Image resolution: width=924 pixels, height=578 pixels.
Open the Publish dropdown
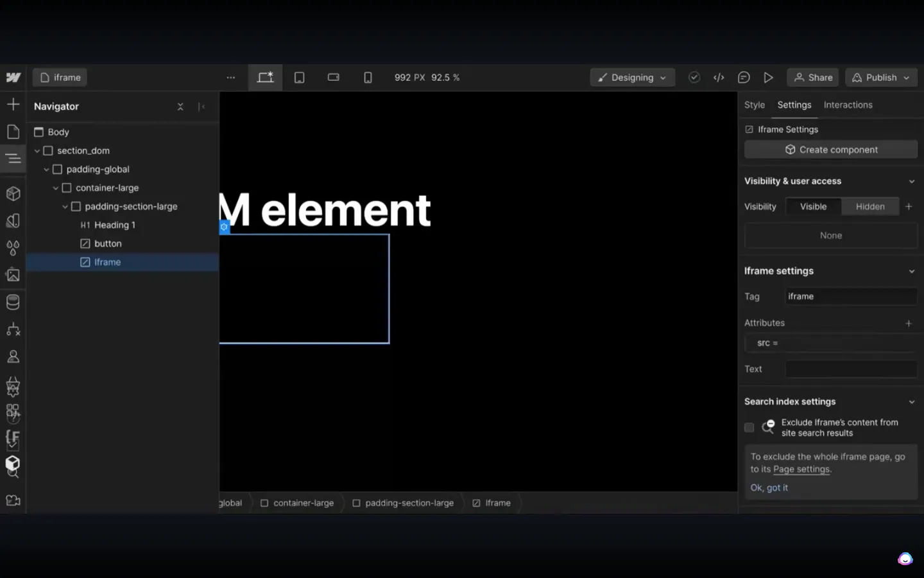tap(881, 78)
